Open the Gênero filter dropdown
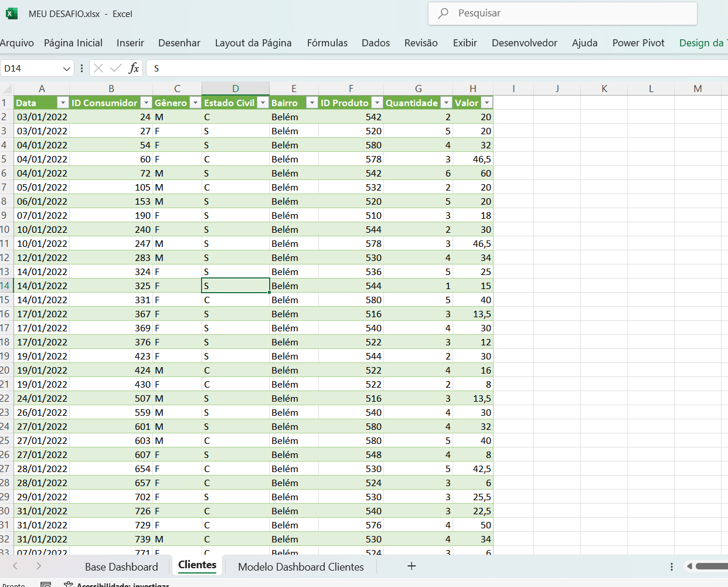This screenshot has height=587, width=728. tap(195, 103)
